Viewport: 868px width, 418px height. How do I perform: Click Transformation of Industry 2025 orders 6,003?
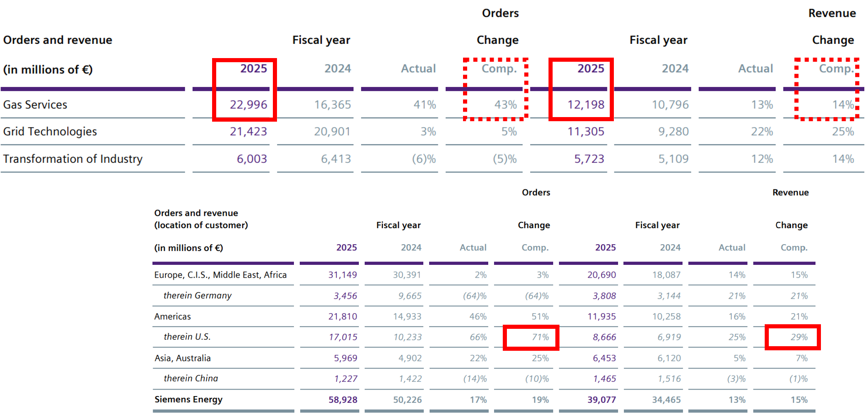(x=251, y=159)
